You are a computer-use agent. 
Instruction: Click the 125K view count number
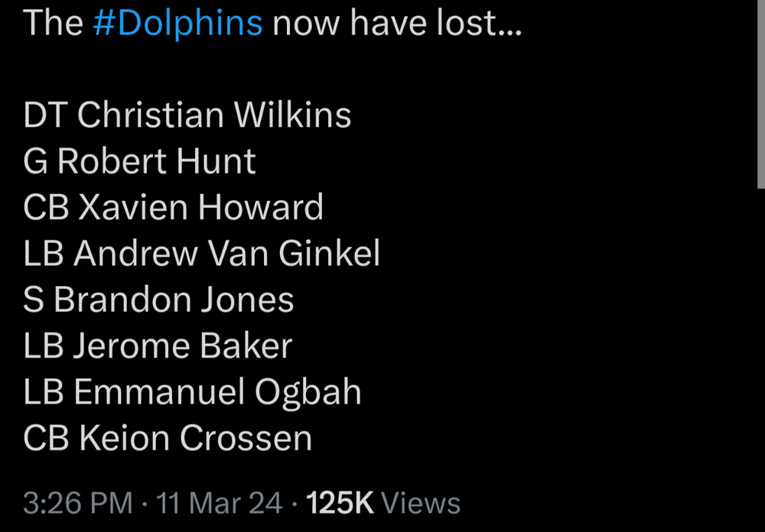[x=340, y=503]
